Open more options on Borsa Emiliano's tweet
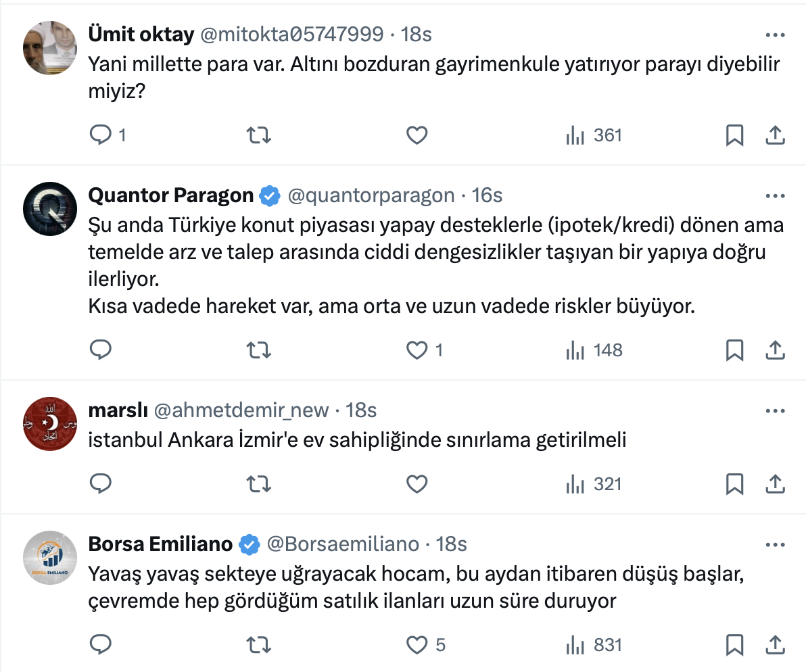Image resolution: width=806 pixels, height=672 pixels. point(775,544)
